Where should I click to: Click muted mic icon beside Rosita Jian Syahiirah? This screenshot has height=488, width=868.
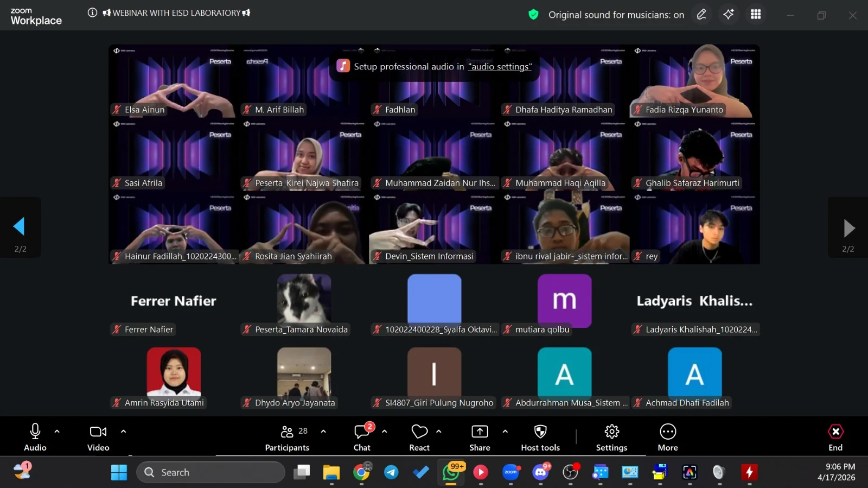pos(247,256)
